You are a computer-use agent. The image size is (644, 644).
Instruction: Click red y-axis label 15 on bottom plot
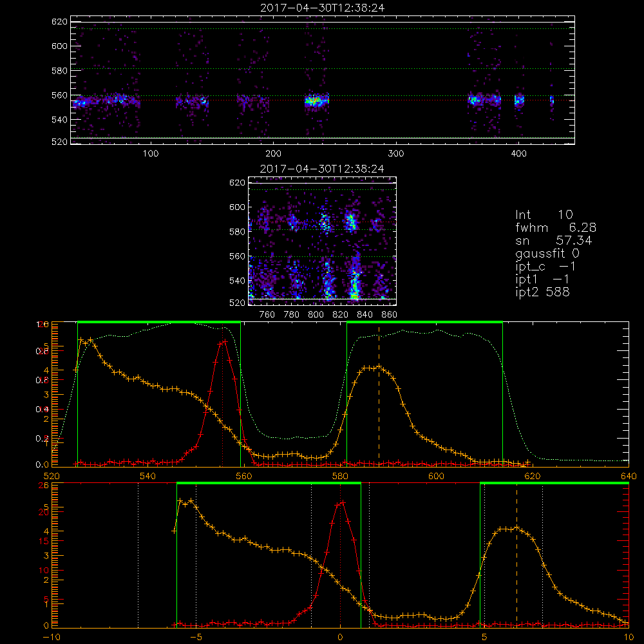click(44, 542)
